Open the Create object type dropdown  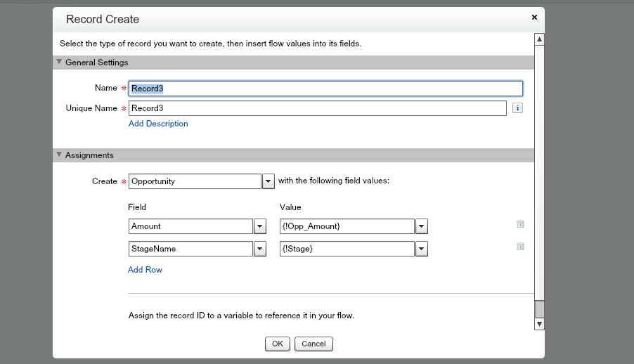[x=268, y=181]
